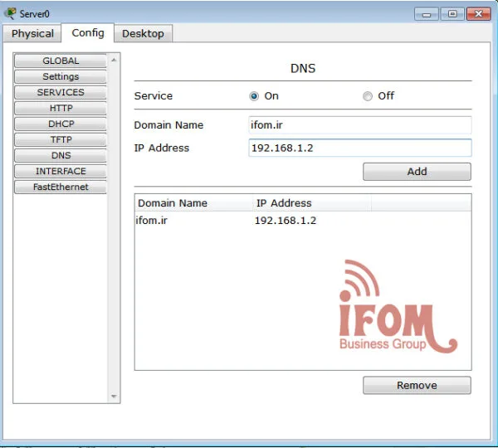498x448 pixels.
Task: Click the Domain Name input field
Action: [x=359, y=125]
